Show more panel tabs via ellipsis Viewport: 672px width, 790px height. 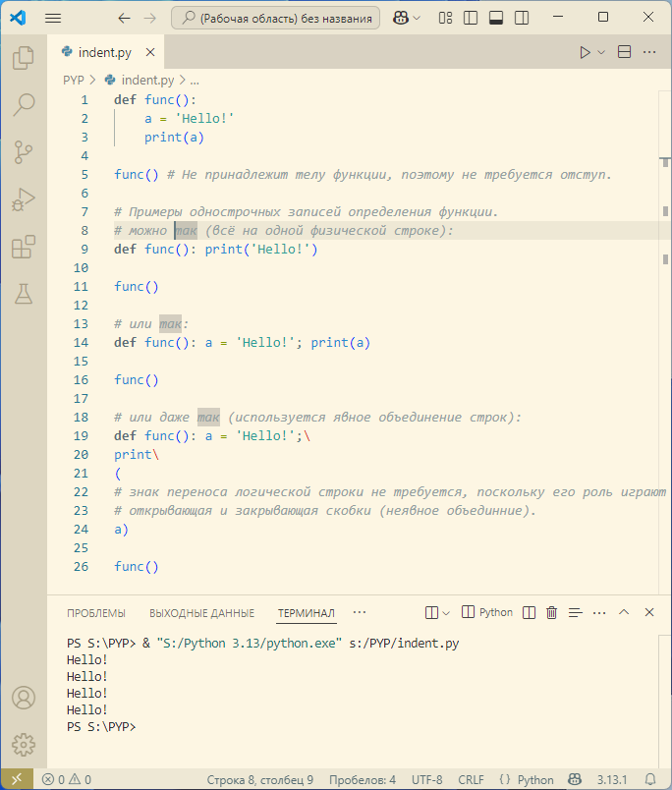360,613
